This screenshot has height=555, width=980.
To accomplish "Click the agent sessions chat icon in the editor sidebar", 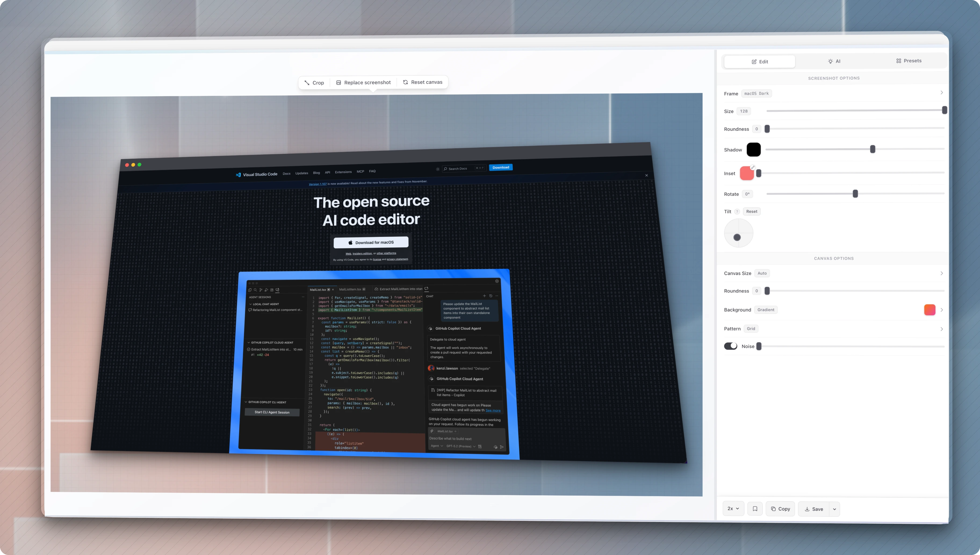I will pos(278,290).
